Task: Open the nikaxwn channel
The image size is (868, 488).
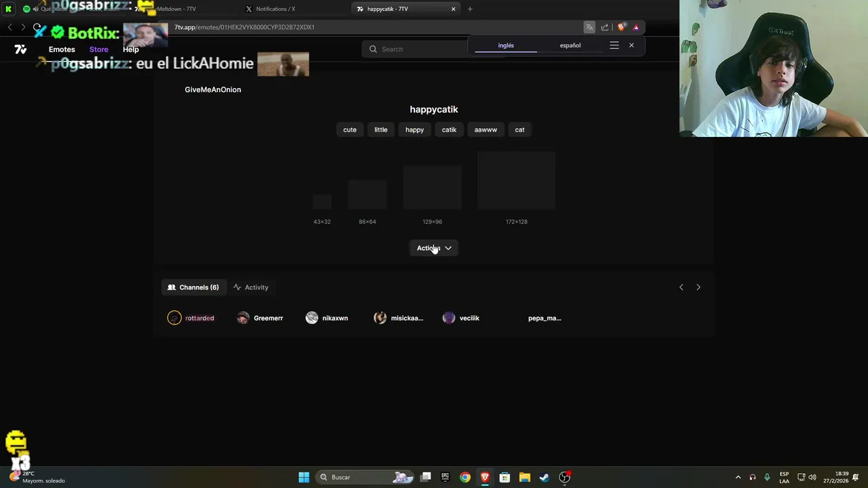Action: tap(328, 318)
